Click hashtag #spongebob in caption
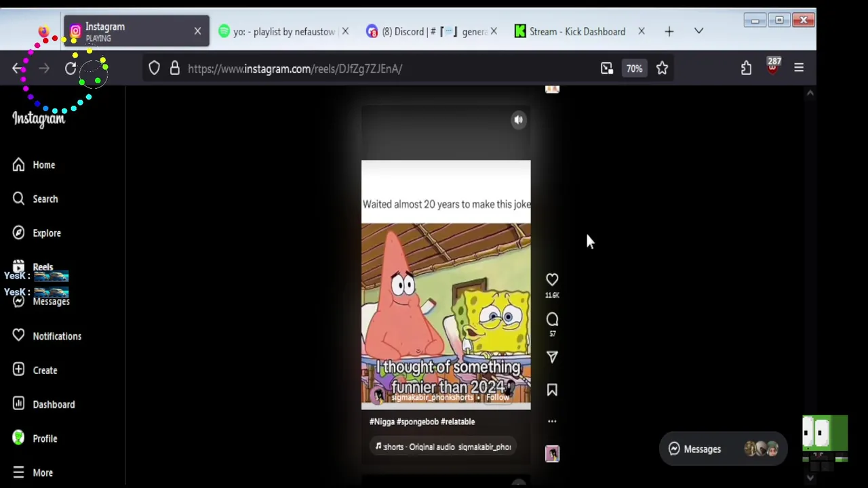Screen dimensions: 868x488 pos(418,422)
